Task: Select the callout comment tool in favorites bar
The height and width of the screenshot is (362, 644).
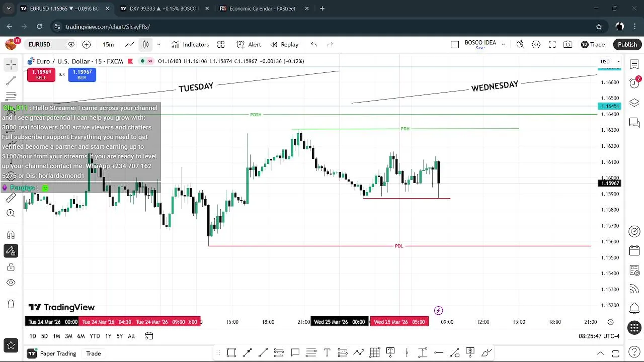Action: point(295,352)
